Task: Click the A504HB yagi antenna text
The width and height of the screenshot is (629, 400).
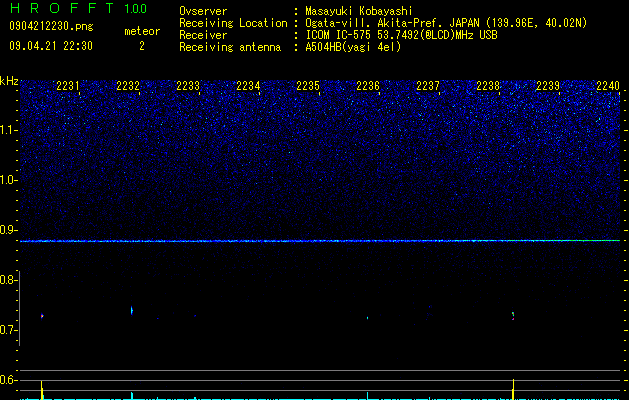Action: (x=353, y=47)
